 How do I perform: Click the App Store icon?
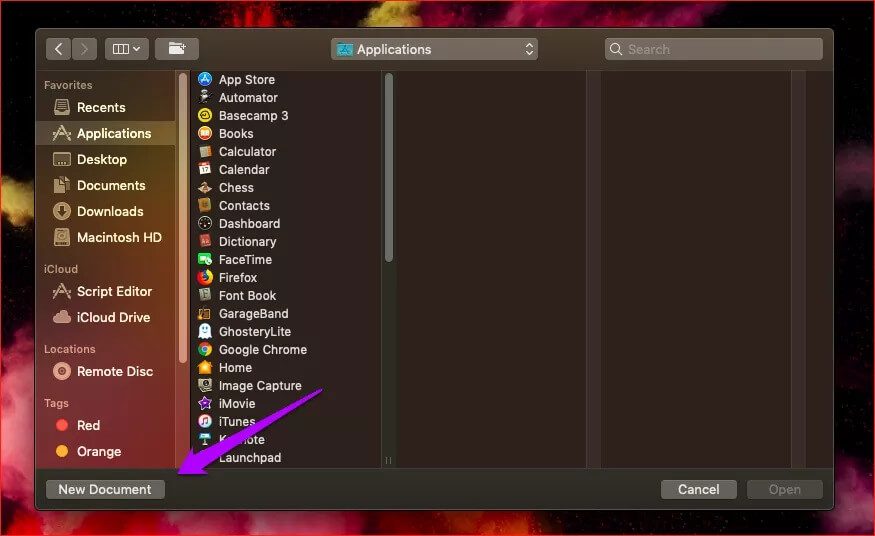tap(205, 79)
